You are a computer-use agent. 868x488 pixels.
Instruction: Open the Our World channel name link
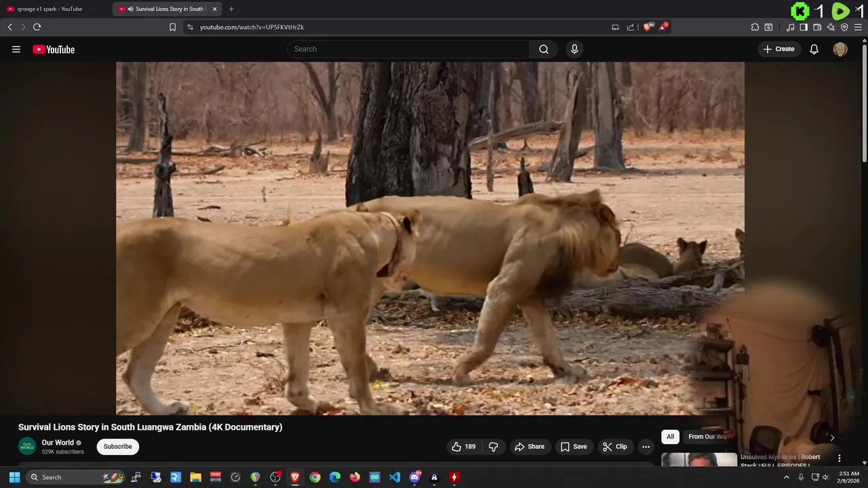pyautogui.click(x=58, y=443)
